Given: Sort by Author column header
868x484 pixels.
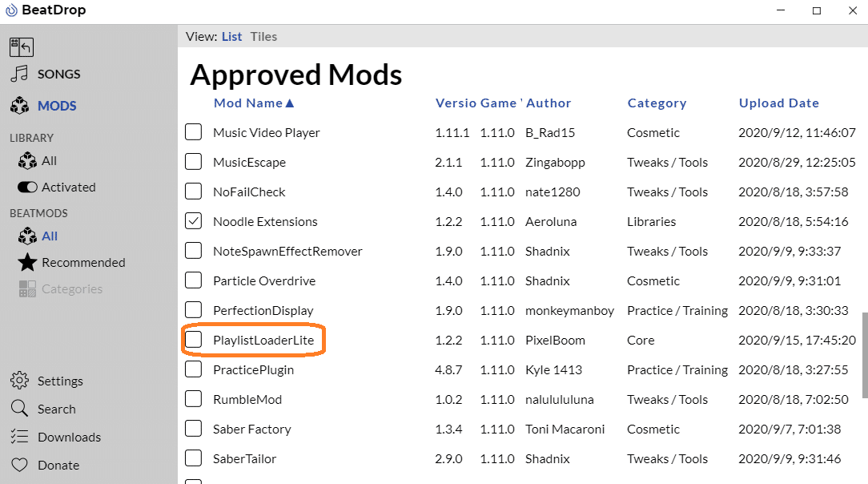Looking at the screenshot, I should coord(548,103).
